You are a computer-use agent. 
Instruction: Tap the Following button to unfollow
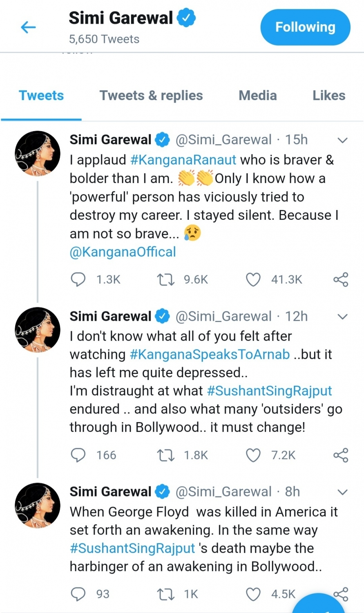[305, 27]
